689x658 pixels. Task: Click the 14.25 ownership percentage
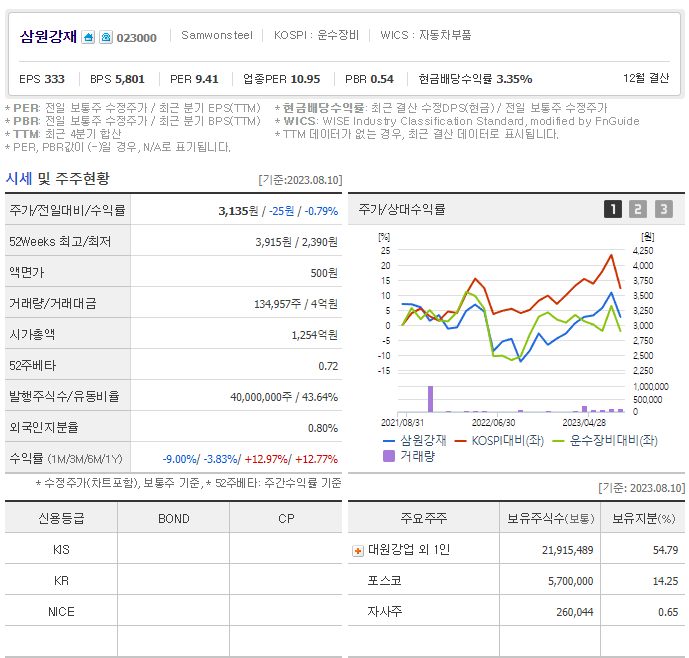[x=665, y=581]
